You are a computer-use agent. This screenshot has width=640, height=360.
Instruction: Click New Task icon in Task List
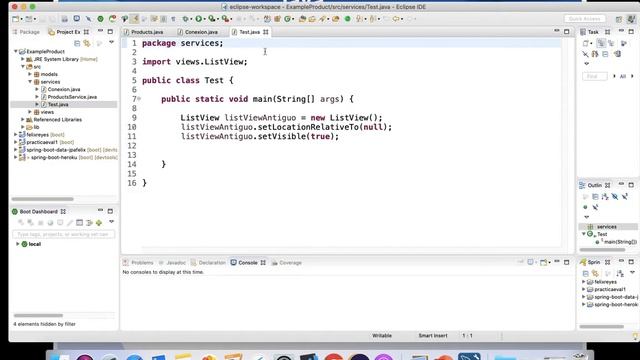pos(586,43)
